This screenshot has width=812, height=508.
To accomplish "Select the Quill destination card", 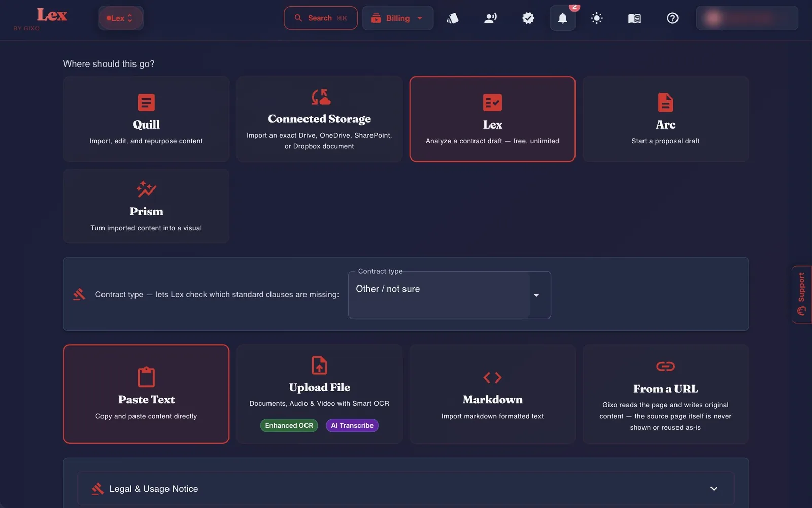I will point(146,119).
